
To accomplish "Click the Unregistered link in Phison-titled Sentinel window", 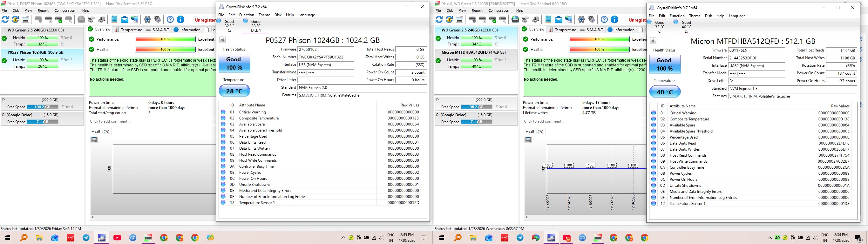I will [205, 20].
